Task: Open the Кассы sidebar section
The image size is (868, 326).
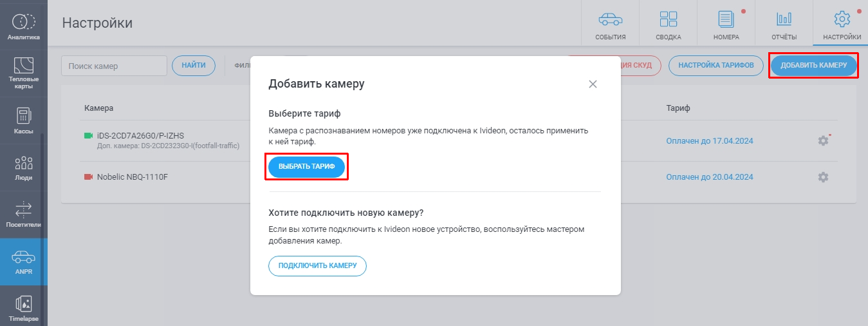Action: [23, 120]
